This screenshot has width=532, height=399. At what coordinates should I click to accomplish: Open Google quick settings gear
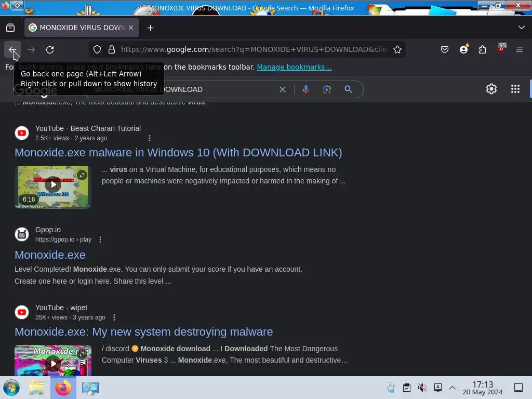pos(491,89)
